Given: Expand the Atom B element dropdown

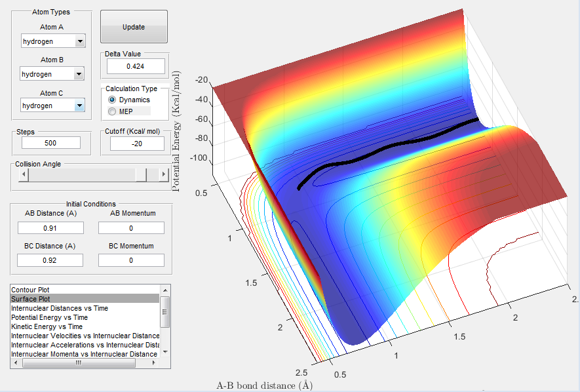Looking at the screenshot, I should click(52, 74).
